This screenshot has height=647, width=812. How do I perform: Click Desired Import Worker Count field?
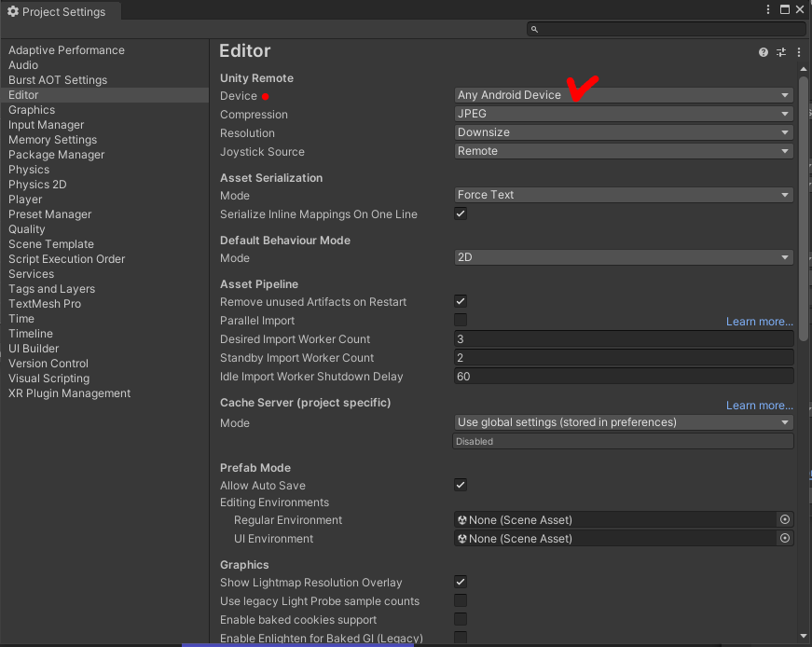(x=624, y=338)
